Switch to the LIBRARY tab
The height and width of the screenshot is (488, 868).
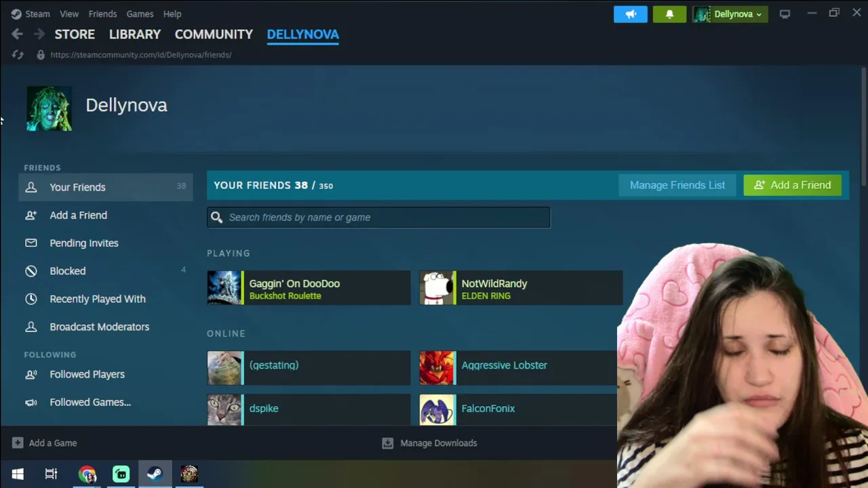(135, 34)
